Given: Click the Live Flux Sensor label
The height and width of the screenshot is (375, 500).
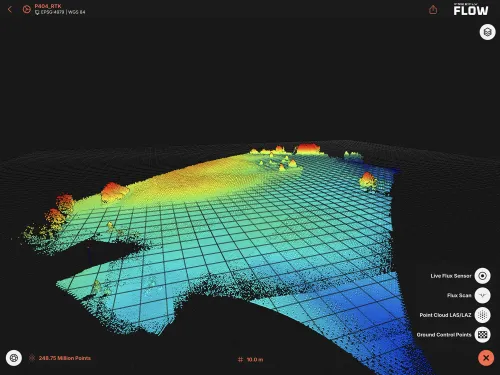Looking at the screenshot, I should tap(451, 276).
